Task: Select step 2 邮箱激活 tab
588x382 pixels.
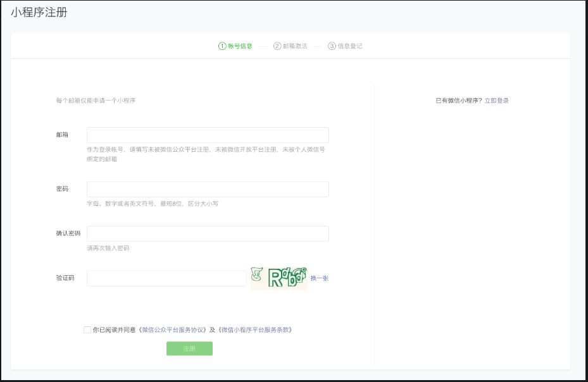Action: tap(291, 46)
